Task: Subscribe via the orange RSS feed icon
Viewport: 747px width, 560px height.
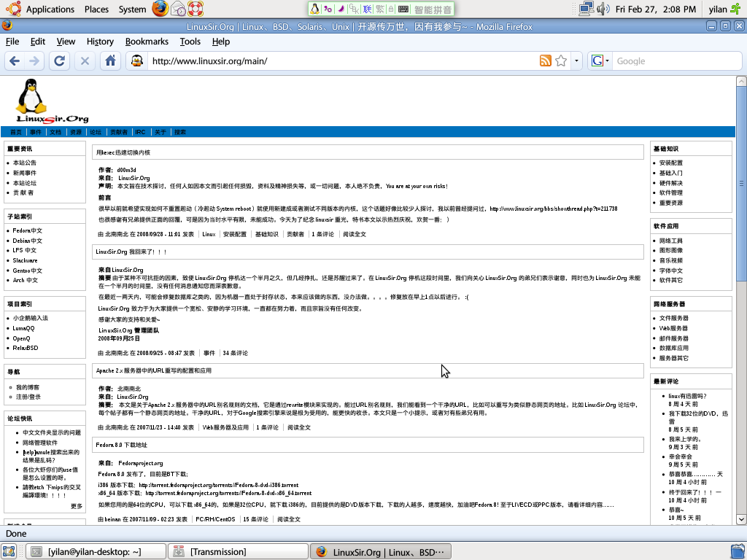Action: (546, 61)
